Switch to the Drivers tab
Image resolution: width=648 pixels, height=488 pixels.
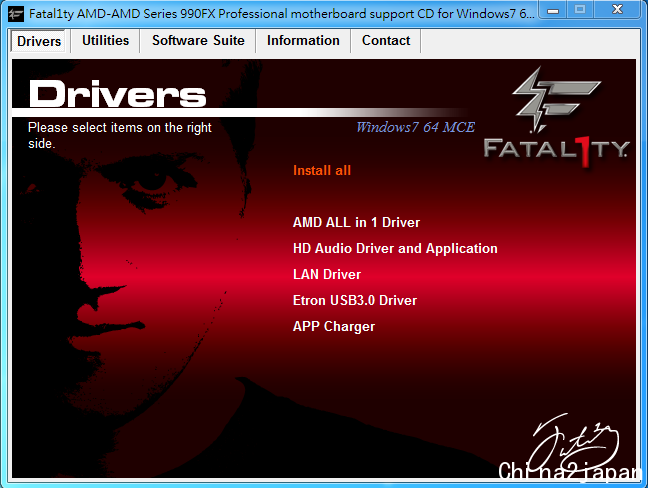click(x=38, y=41)
